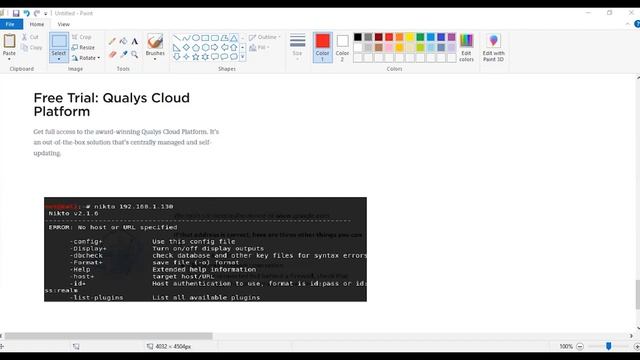The height and width of the screenshot is (360, 640).
Task: Pick the Five-point star shape
Action: (196, 57)
